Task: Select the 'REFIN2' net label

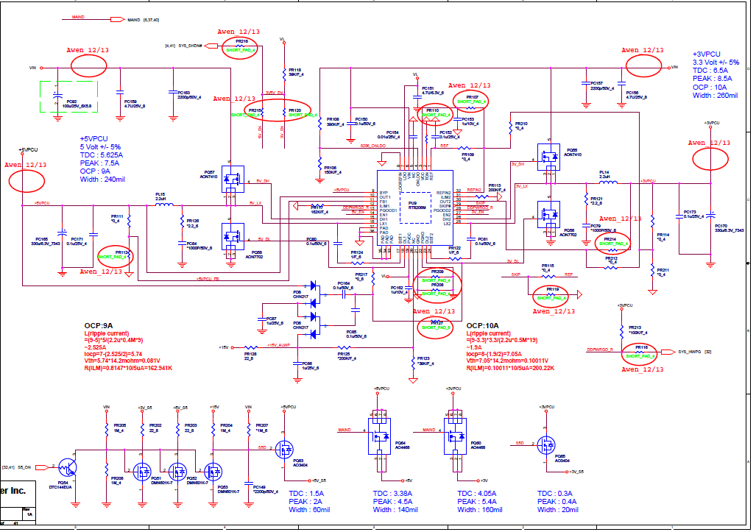Action: click(x=474, y=191)
